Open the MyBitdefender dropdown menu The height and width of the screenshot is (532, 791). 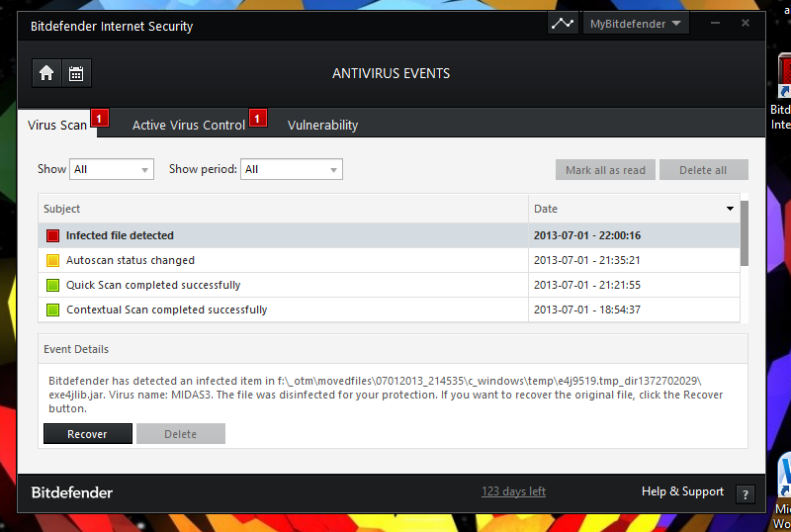coord(636,24)
